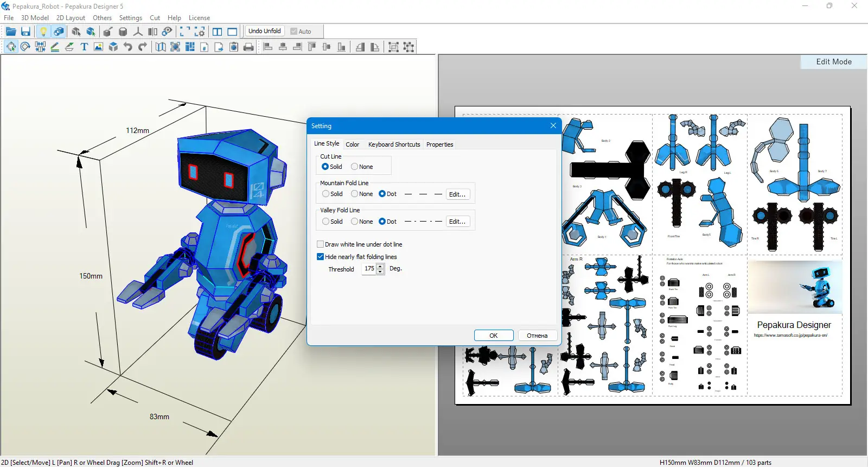Select Solid for Cut Line

pos(332,167)
